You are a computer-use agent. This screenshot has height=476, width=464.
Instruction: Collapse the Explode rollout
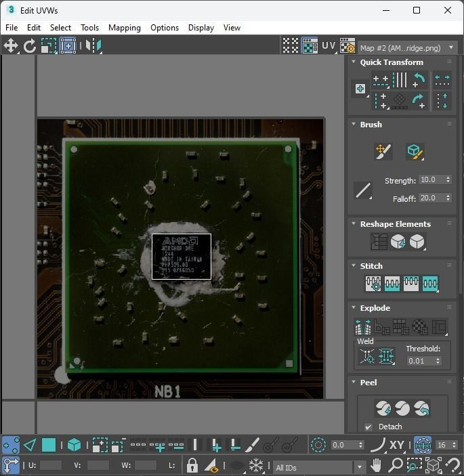click(354, 307)
